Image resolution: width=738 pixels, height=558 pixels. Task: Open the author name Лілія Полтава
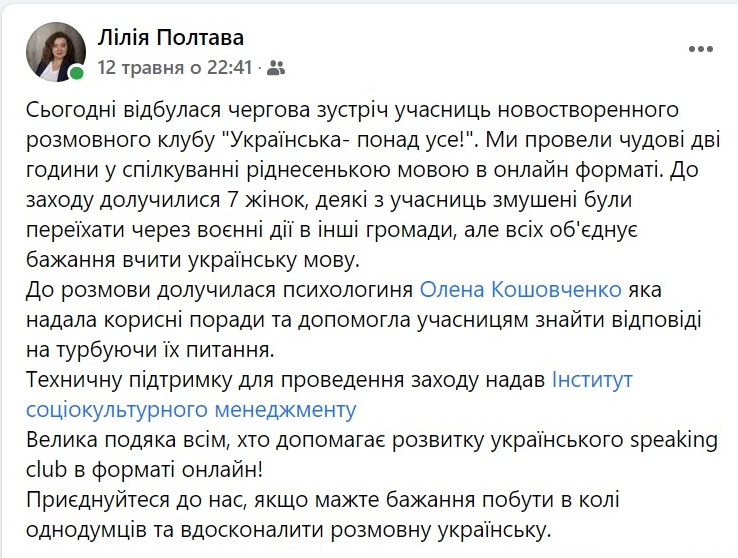(171, 38)
